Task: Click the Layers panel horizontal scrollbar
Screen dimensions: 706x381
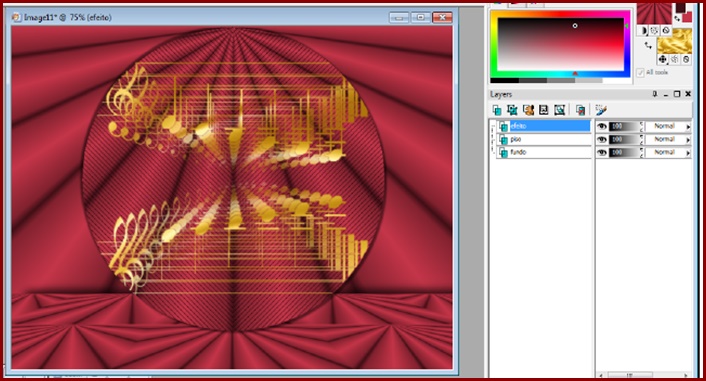Action: click(x=643, y=375)
